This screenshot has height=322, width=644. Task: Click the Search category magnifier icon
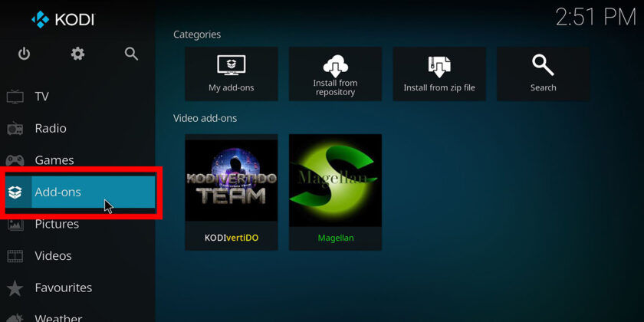543,66
